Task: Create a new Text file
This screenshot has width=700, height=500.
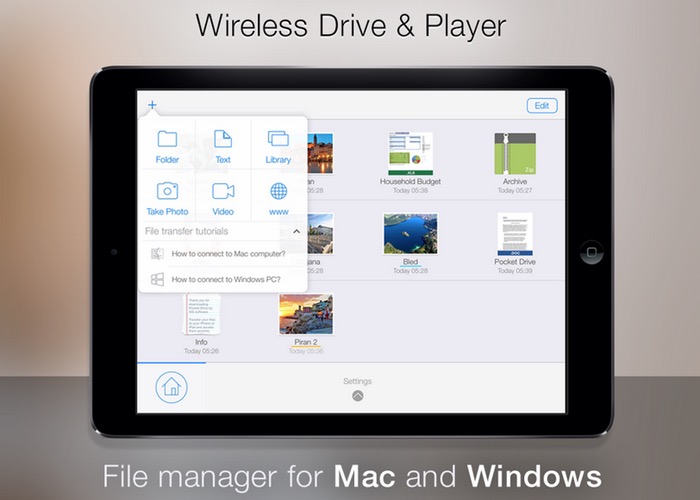Action: (x=223, y=146)
